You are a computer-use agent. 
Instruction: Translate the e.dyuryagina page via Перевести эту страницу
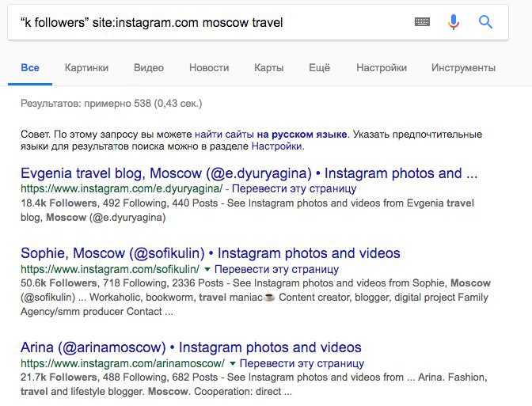294,189
